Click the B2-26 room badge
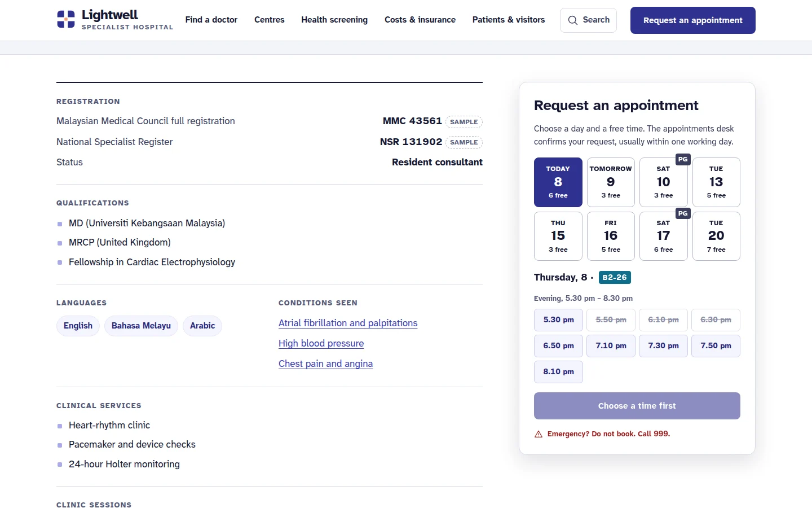The image size is (812, 508). pos(615,277)
